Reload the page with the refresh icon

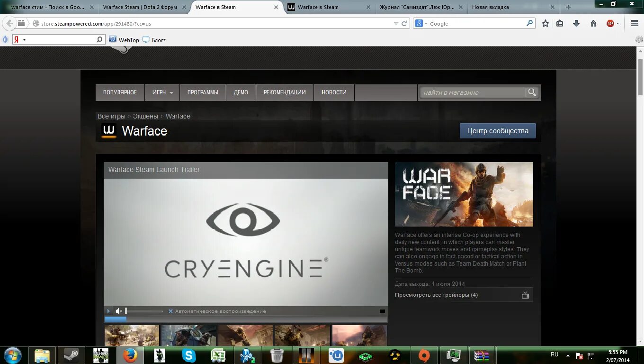[404, 23]
